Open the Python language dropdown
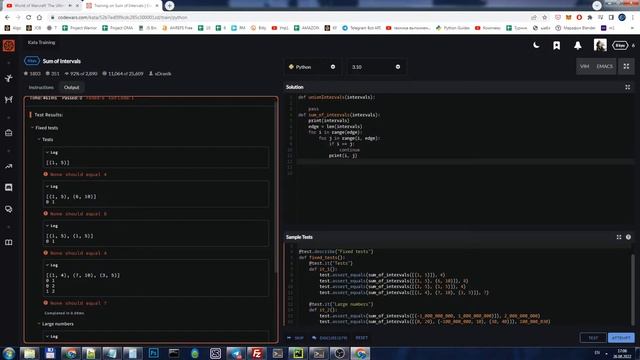Screen dimensions: 640x360 tap(312, 67)
